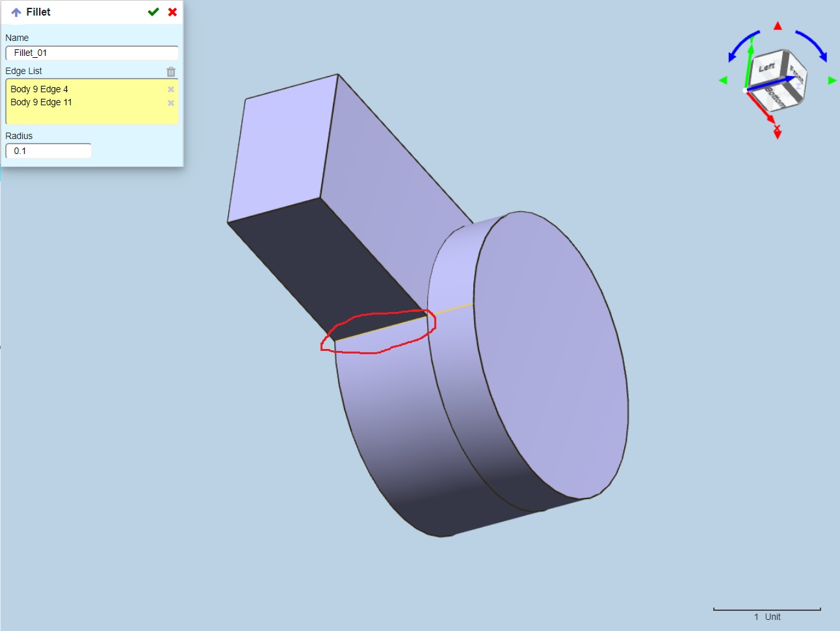The image size is (840, 631).
Task: Click the large circular end face of cylinder
Action: [553, 354]
